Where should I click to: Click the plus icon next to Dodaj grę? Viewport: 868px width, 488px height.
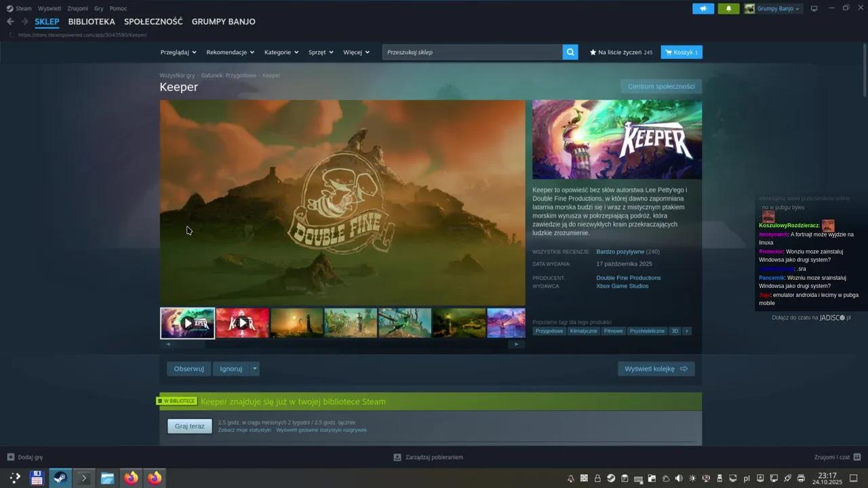11,457
